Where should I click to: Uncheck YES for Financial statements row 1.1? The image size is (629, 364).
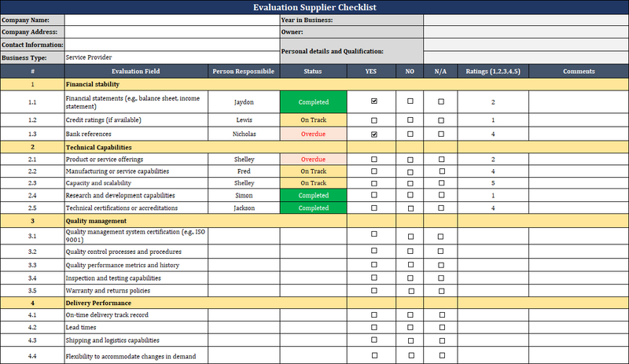(374, 101)
